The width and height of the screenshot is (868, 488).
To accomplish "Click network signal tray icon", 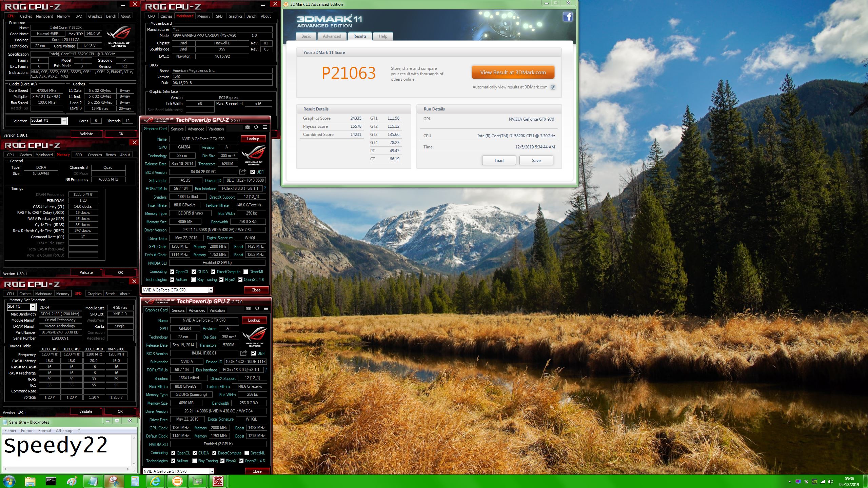I will pos(823,482).
